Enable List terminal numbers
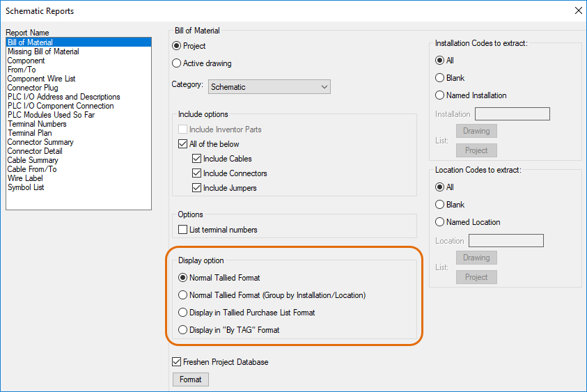The width and height of the screenshot is (587, 392). coord(183,230)
